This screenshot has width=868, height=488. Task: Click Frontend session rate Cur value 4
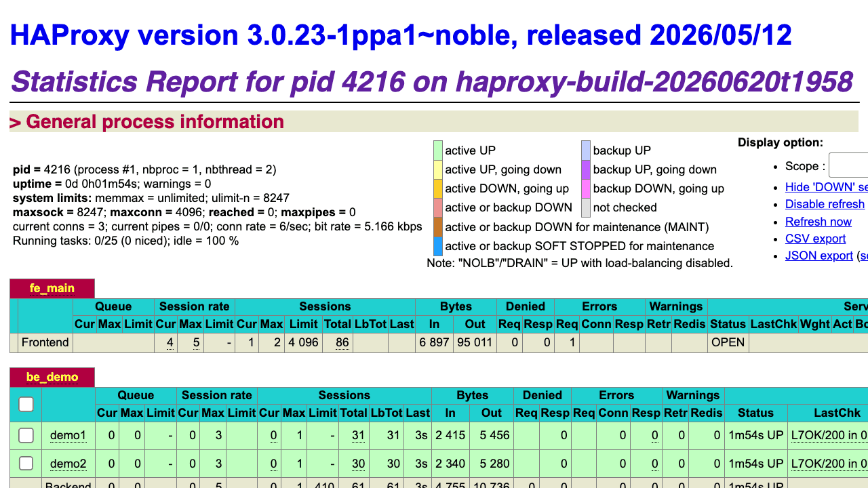click(x=170, y=342)
